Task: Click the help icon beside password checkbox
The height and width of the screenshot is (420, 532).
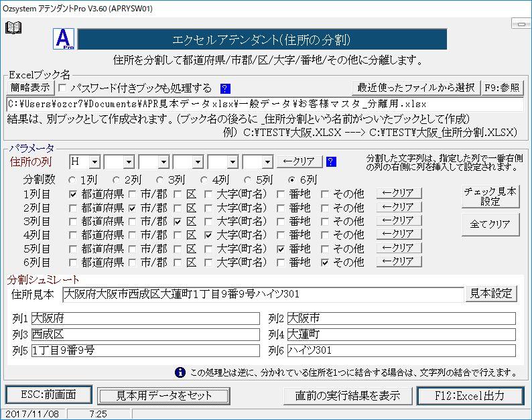Action: coord(225,88)
